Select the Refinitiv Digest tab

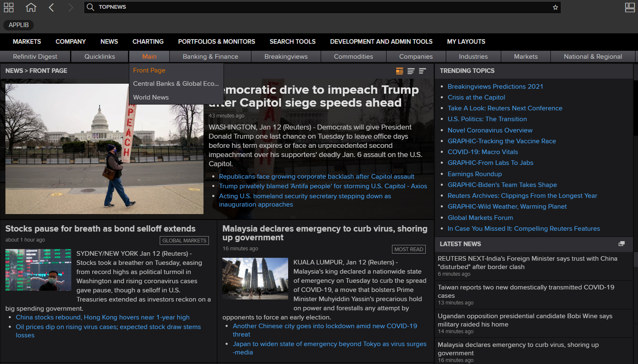pos(35,57)
